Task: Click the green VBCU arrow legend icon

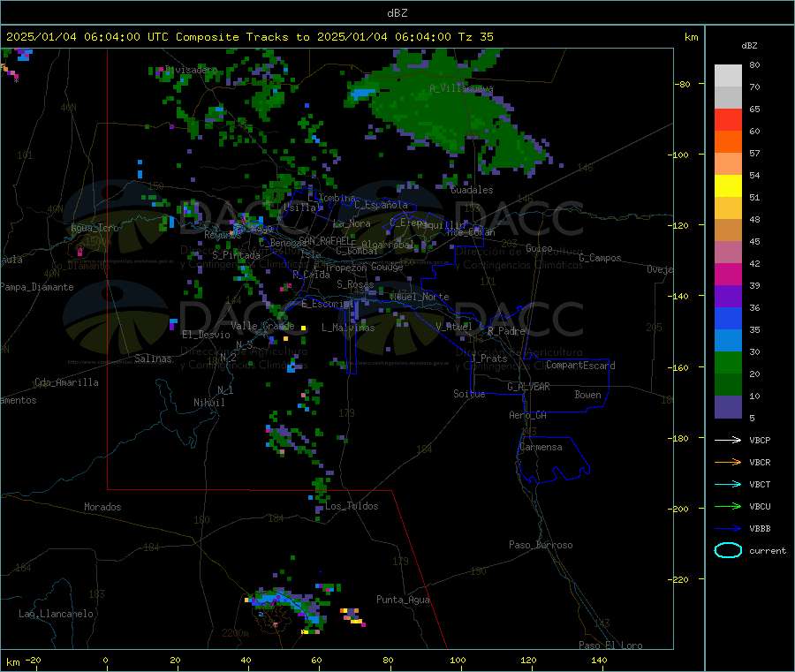Action: (728, 506)
